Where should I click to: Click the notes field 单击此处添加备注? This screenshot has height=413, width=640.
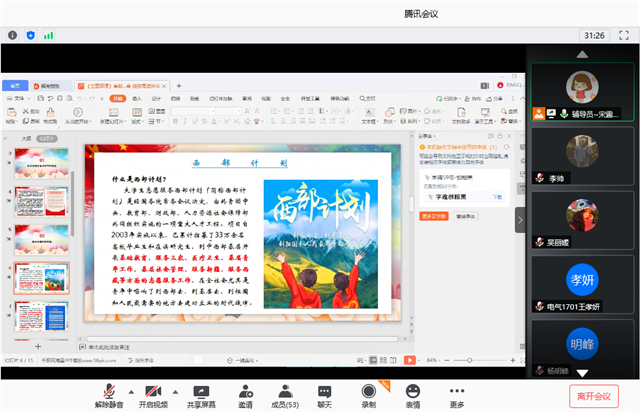click(x=109, y=347)
